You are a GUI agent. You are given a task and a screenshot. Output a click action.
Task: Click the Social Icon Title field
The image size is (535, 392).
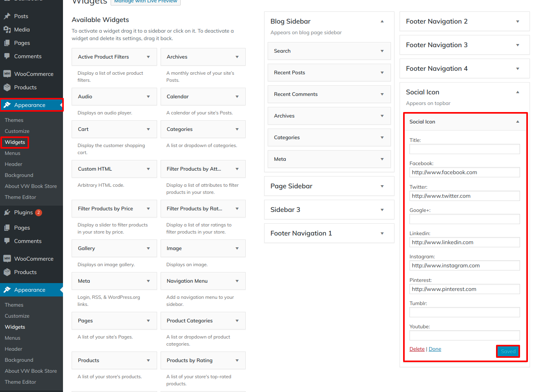465,149
